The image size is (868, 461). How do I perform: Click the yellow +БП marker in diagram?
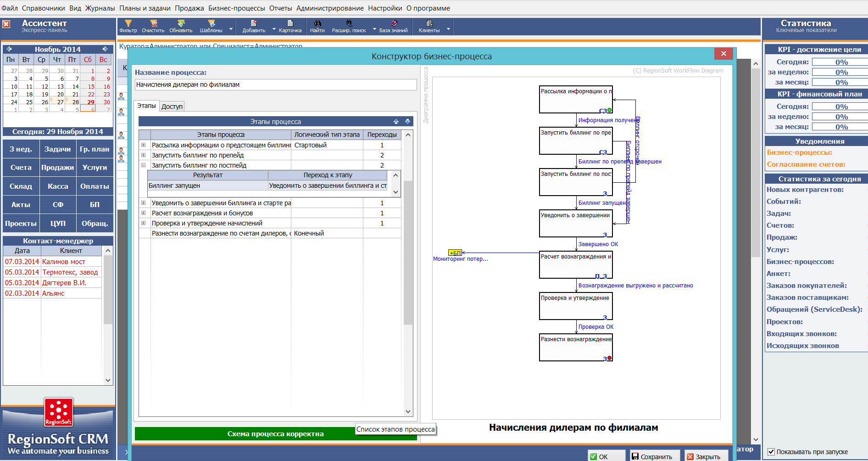click(x=455, y=253)
